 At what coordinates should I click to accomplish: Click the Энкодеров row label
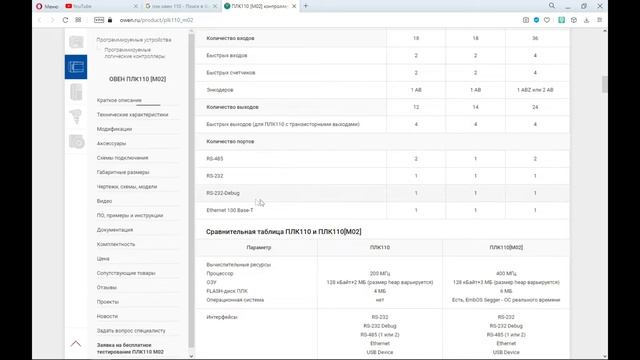[x=220, y=90]
